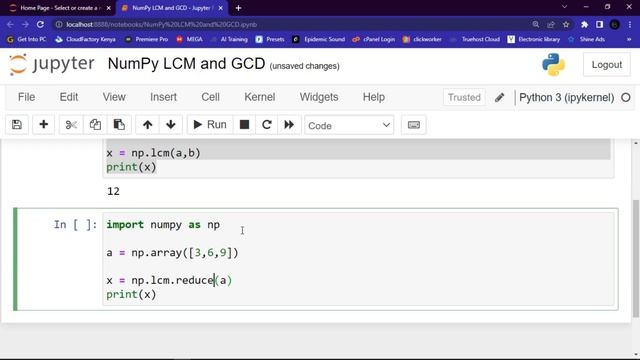Click the code line a = np.array([3,6,9])

click(172, 253)
